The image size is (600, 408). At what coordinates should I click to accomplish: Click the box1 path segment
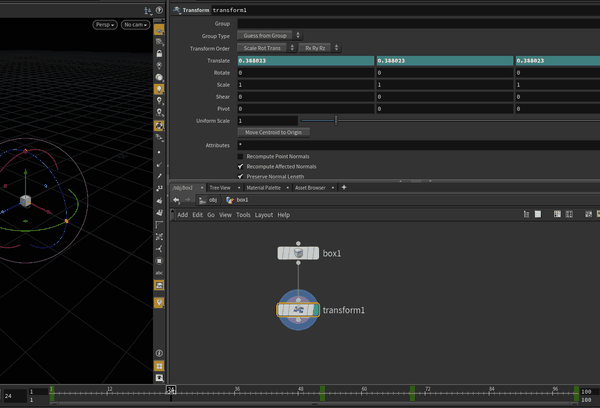point(237,200)
